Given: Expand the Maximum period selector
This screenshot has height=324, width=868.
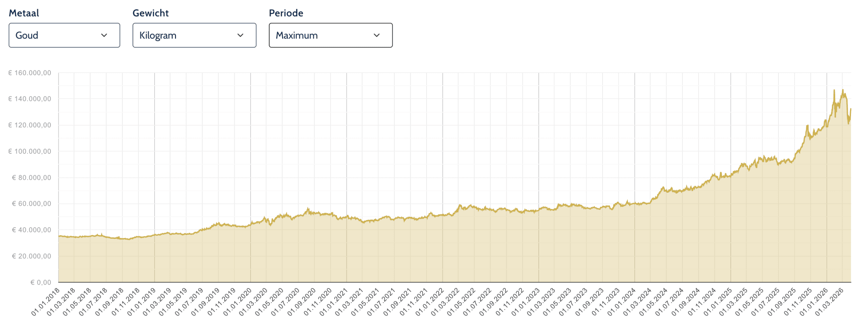Looking at the screenshot, I should (x=330, y=35).
